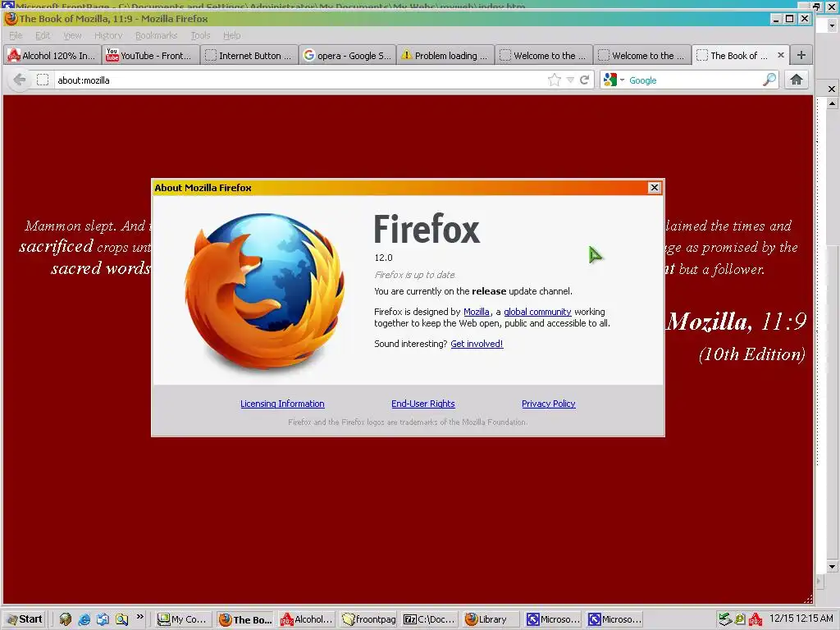
Task: Click the system clock 12:15 AM
Action: coord(801,619)
